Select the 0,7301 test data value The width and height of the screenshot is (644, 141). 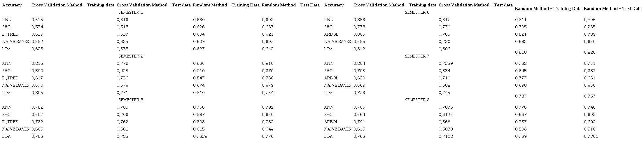click(x=591, y=137)
